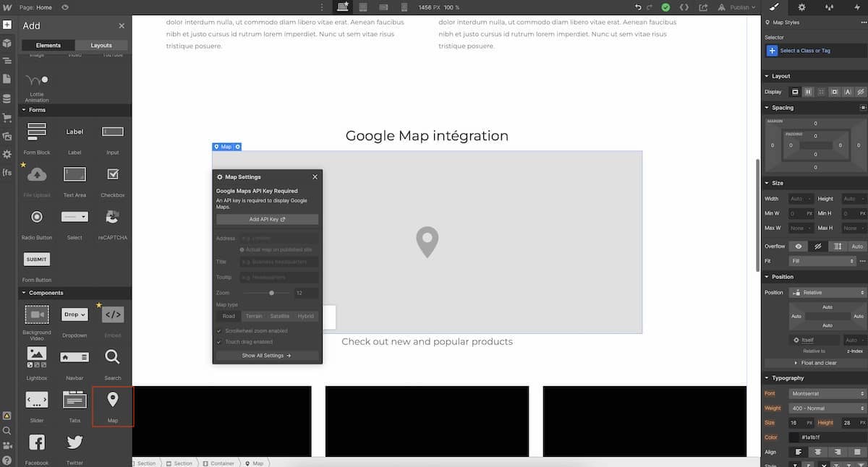Open the CMS collections database icon
The height and width of the screenshot is (467, 868).
7,98
